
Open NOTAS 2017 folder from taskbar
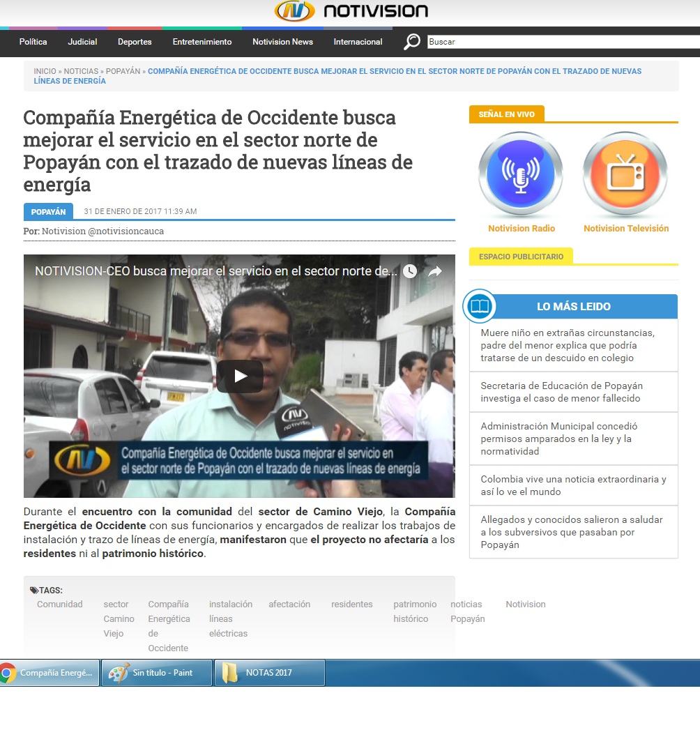[270, 673]
